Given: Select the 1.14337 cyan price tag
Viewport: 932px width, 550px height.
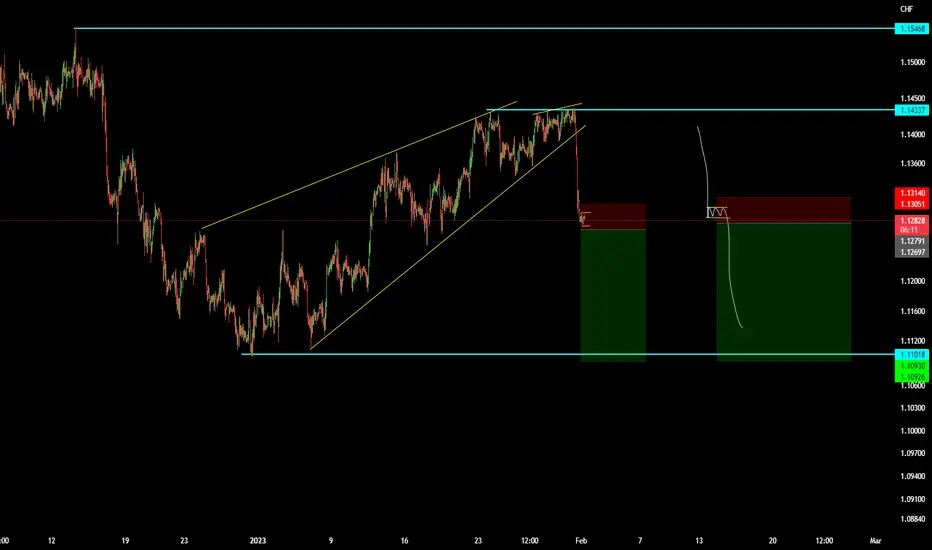Looking at the screenshot, I should tap(912, 110).
